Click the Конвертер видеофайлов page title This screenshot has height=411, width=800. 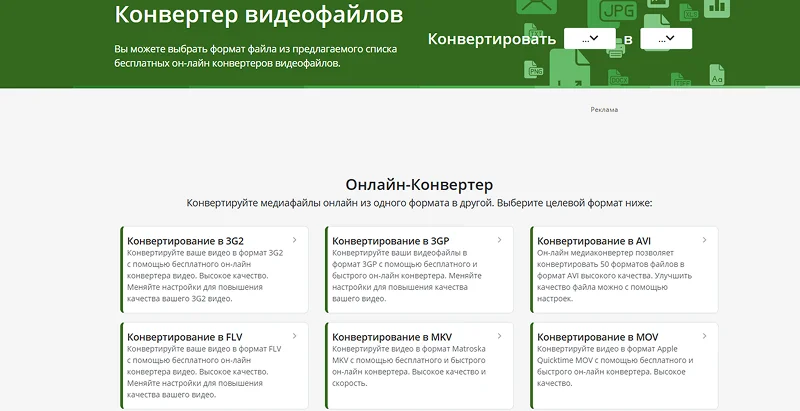259,15
